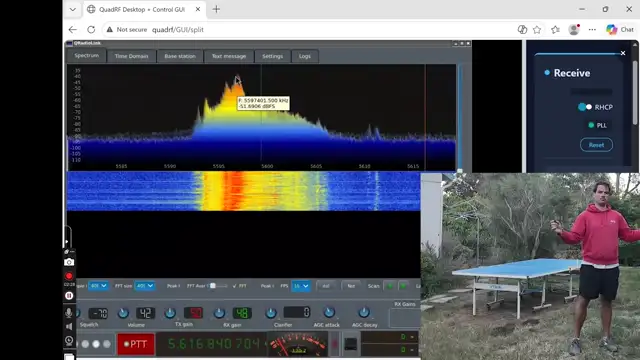This screenshot has width=640, height=360.
Task: Click the Receive panel vertical scrollbar
Action: pyautogui.click(x=635, y=92)
